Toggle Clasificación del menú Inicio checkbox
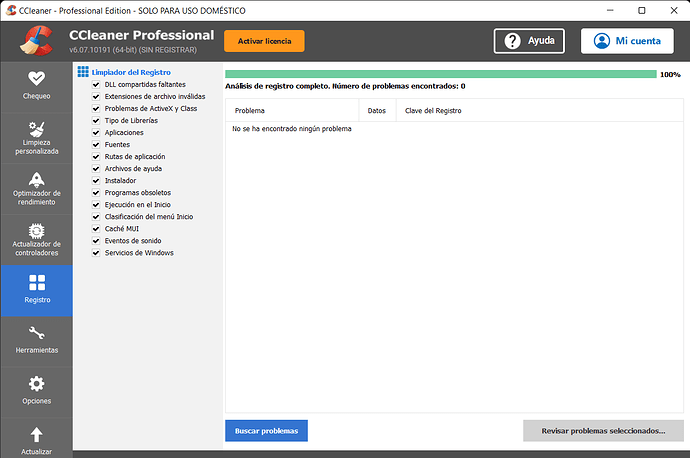Image resolution: width=690 pixels, height=458 pixels. (96, 217)
